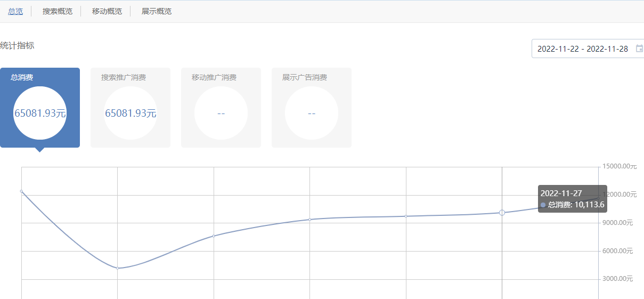Click the 总消费: 10,113.6 tooltip text
Viewport: 644px width, 299px height.
click(576, 205)
